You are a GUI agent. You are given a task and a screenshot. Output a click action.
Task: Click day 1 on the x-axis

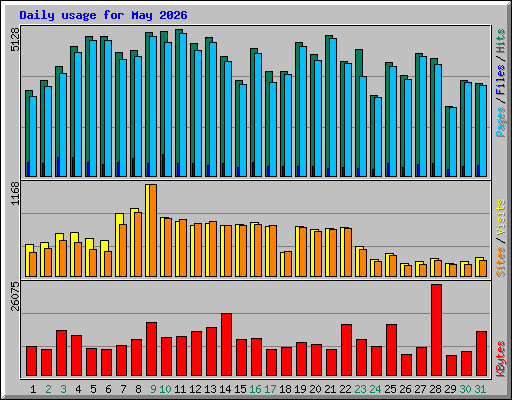[33, 389]
